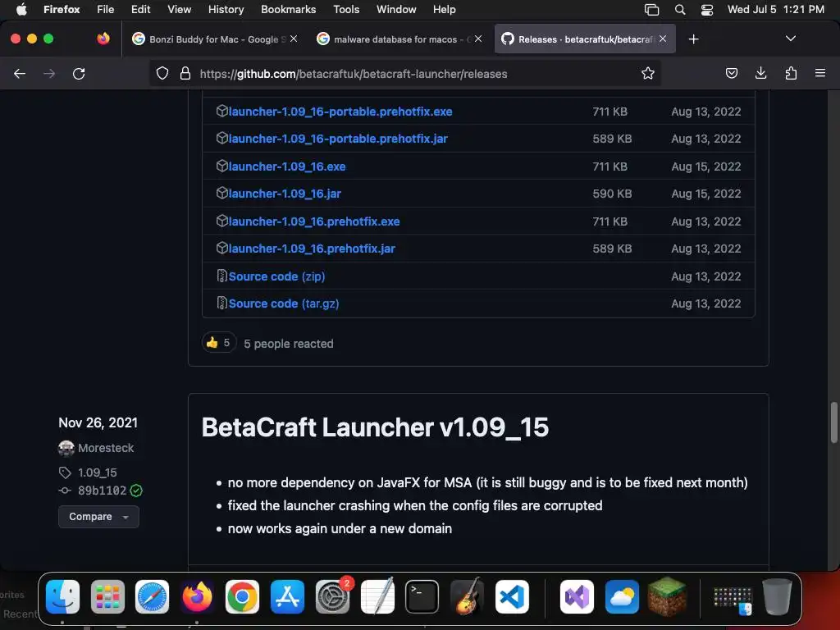Viewport: 840px width, 630px height.
Task: Show Firefox downloads panel
Action: tap(760, 73)
